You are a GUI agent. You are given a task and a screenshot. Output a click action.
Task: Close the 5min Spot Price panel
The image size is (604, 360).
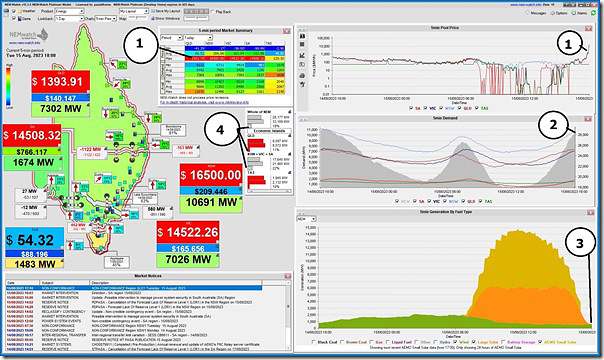click(x=588, y=28)
